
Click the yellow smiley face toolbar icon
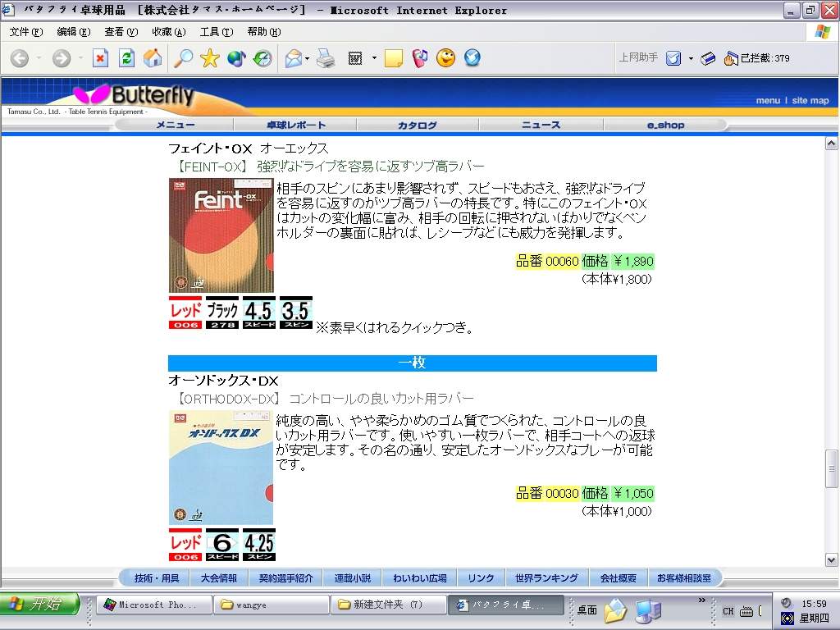[445, 58]
